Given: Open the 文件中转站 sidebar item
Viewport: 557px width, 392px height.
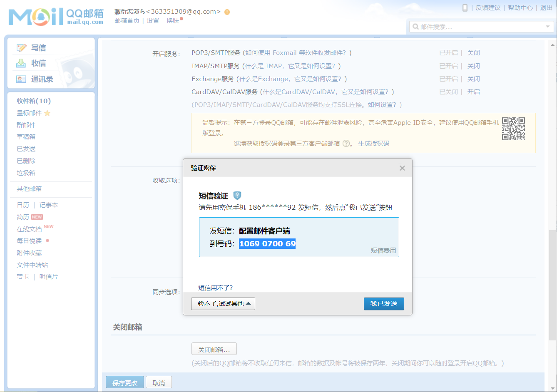Looking at the screenshot, I should coord(32,265).
